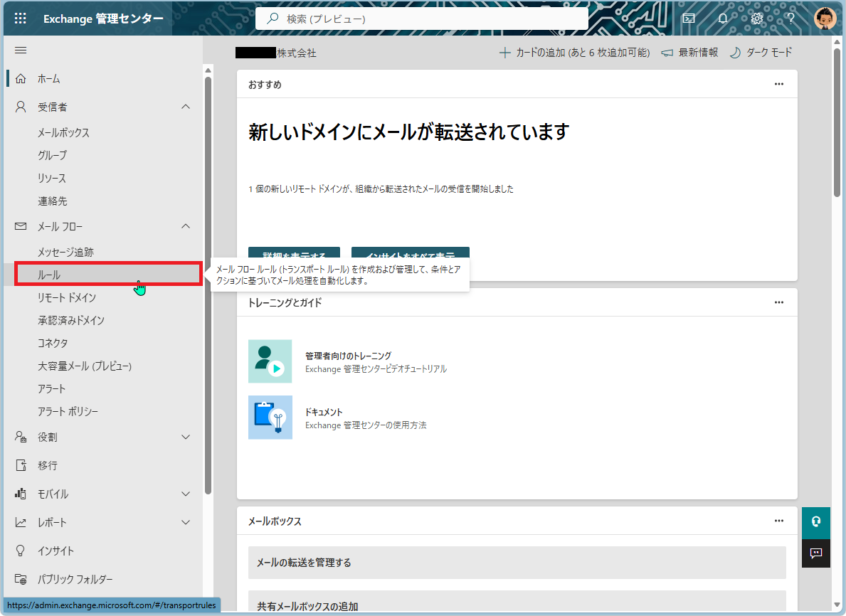Click the user profile avatar
The image size is (846, 616).
[x=825, y=18]
